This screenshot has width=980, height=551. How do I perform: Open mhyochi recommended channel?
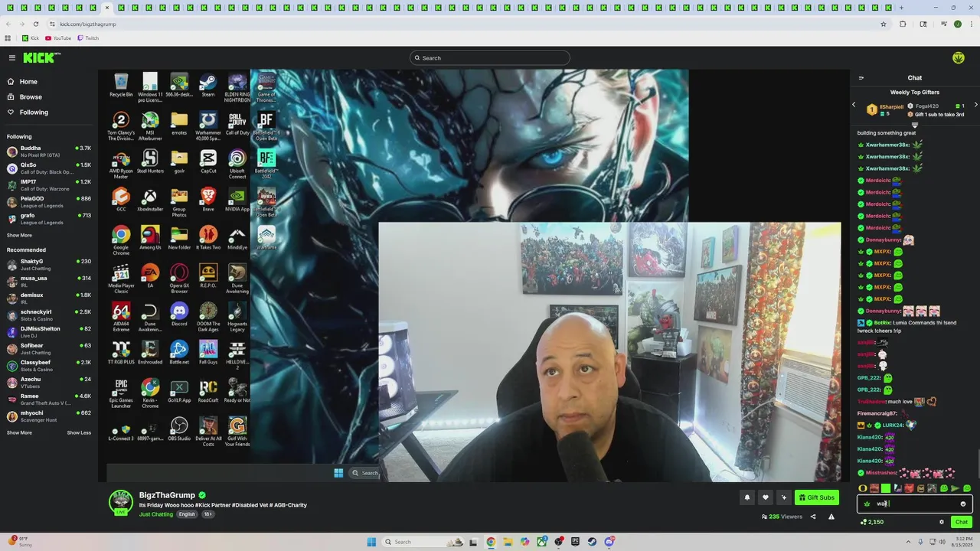[49, 416]
